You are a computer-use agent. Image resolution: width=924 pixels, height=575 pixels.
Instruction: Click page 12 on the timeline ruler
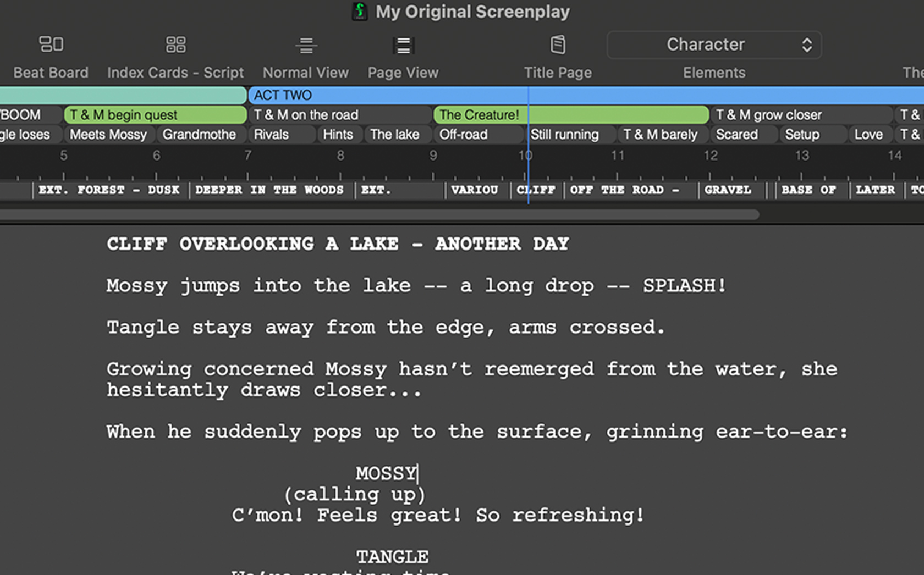[711, 156]
